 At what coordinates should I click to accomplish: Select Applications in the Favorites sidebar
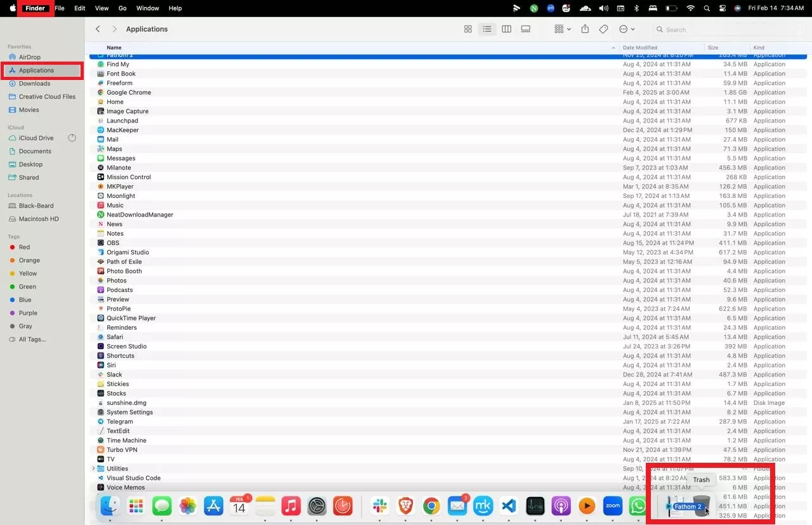tap(36, 70)
